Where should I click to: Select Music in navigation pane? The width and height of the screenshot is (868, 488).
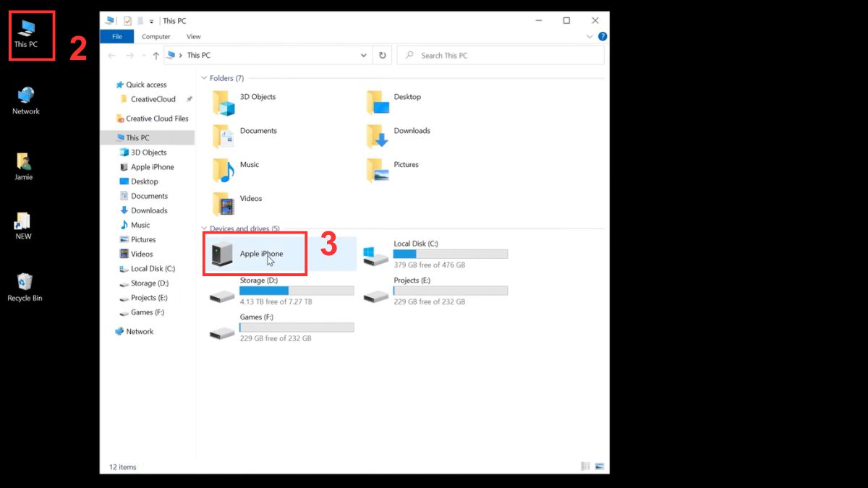tap(140, 225)
